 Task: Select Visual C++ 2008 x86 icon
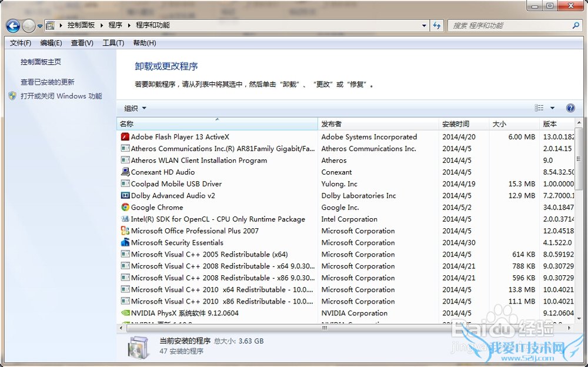(x=125, y=278)
